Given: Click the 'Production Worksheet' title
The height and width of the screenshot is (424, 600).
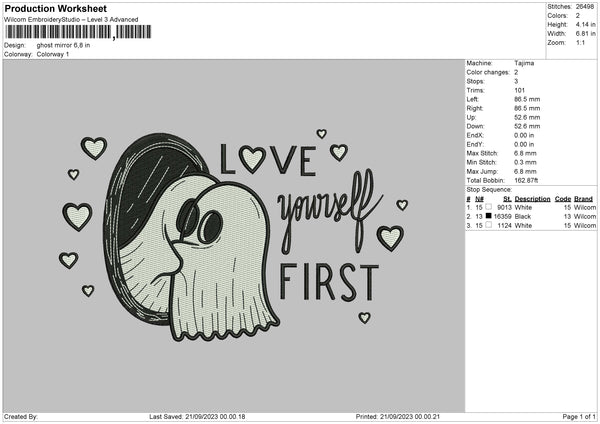Looking at the screenshot, I should [56, 8].
